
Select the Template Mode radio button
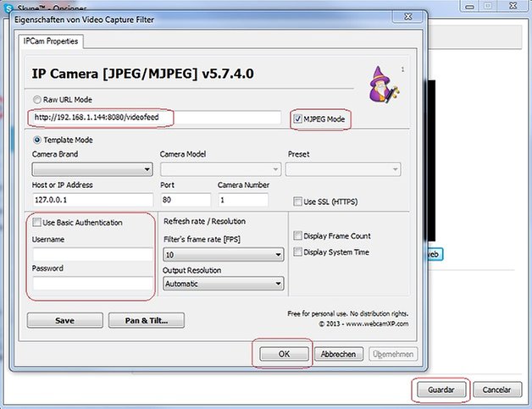coord(37,140)
